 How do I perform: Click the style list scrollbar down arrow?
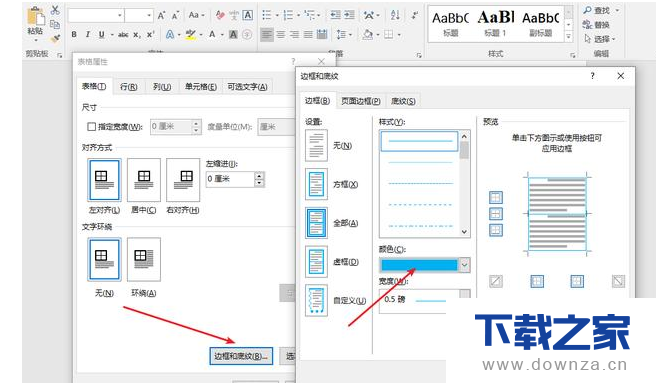464,231
